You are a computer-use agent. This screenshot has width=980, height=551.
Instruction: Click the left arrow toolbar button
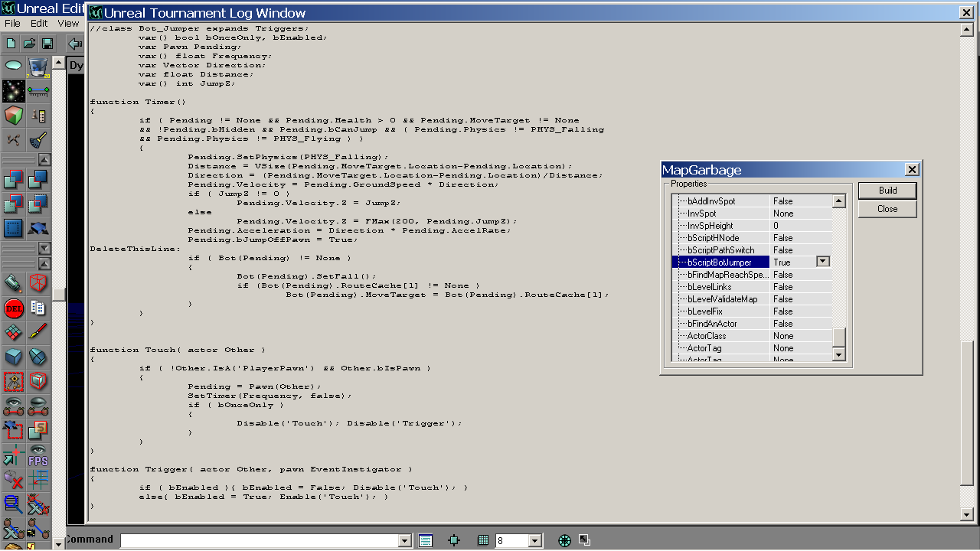pos(74,44)
